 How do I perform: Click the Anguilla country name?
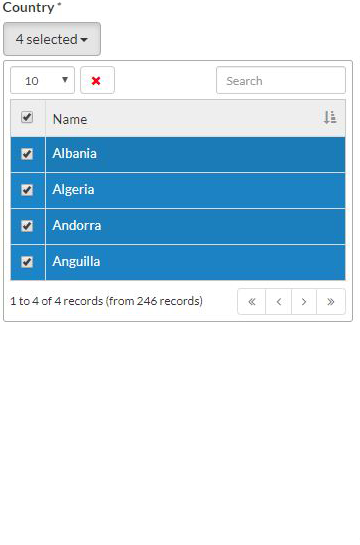click(x=76, y=261)
